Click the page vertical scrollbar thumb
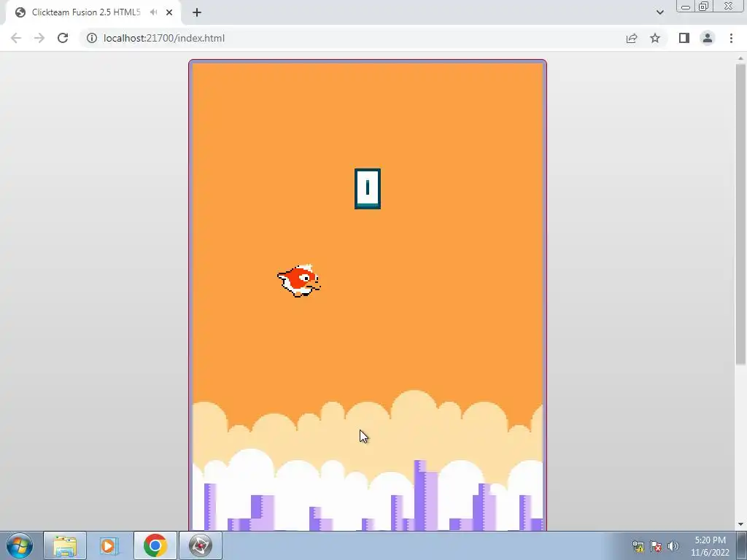This screenshot has width=747, height=560. [740, 214]
